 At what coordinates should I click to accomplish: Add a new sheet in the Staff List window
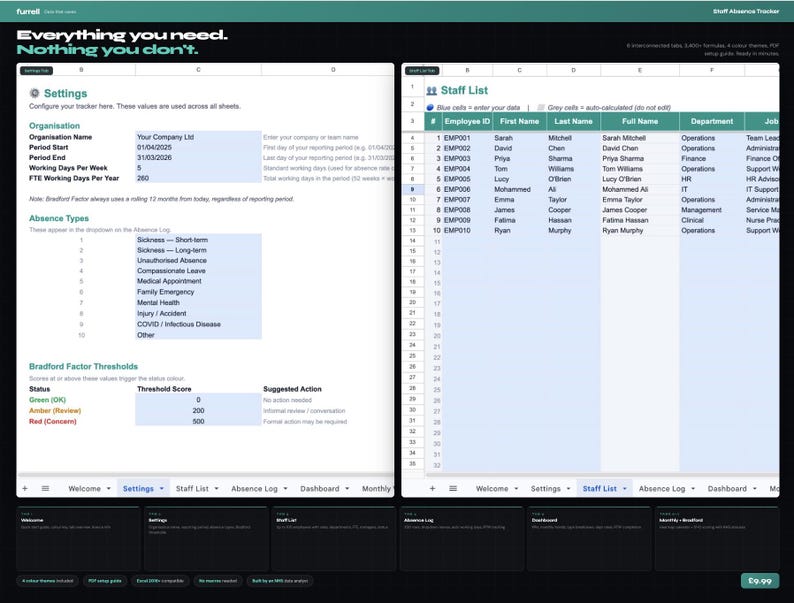coord(432,488)
